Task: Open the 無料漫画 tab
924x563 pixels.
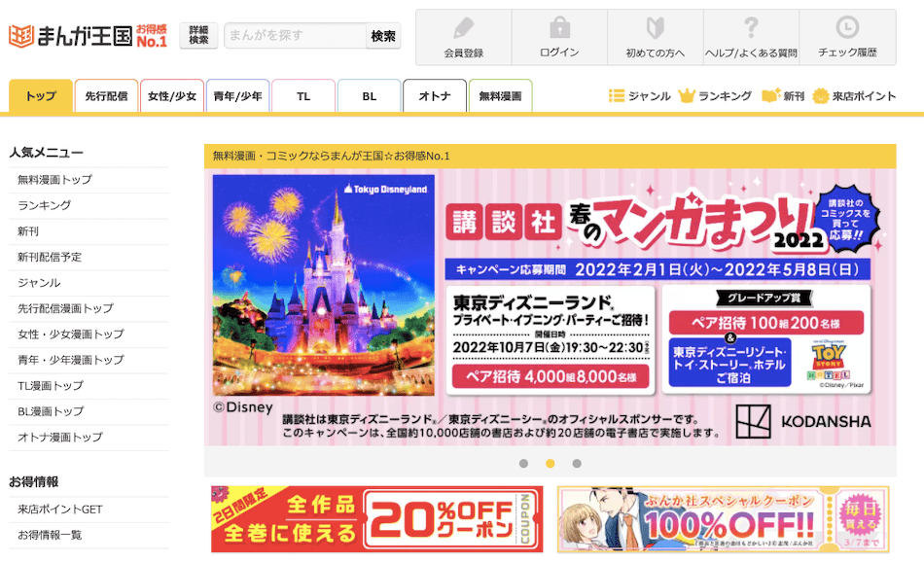Action: pos(500,96)
